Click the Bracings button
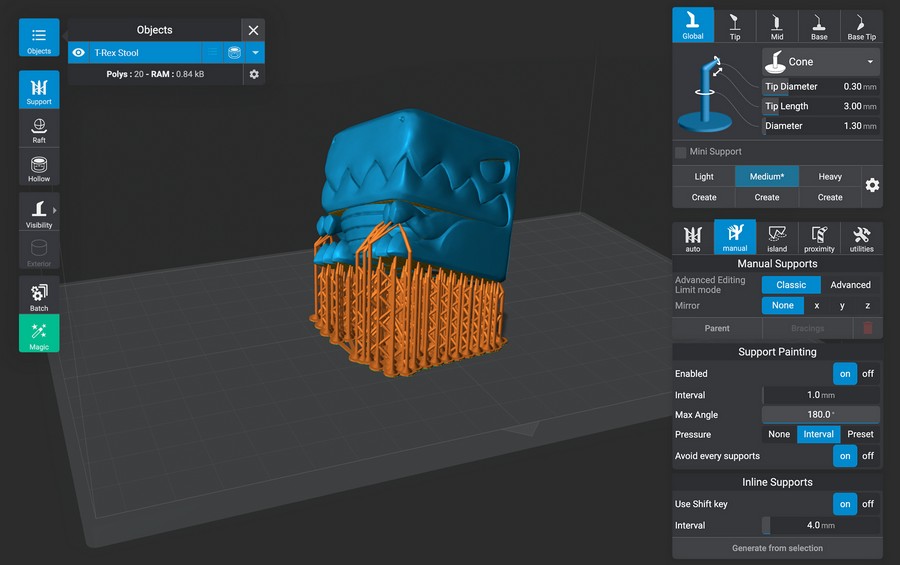 [x=808, y=328]
